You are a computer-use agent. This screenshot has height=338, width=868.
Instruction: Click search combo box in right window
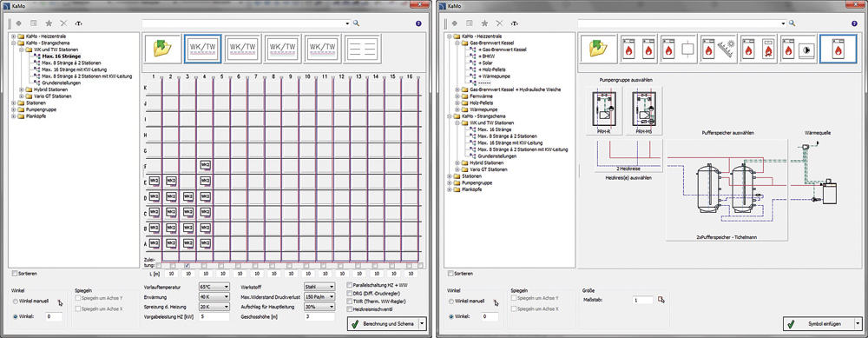click(x=682, y=23)
